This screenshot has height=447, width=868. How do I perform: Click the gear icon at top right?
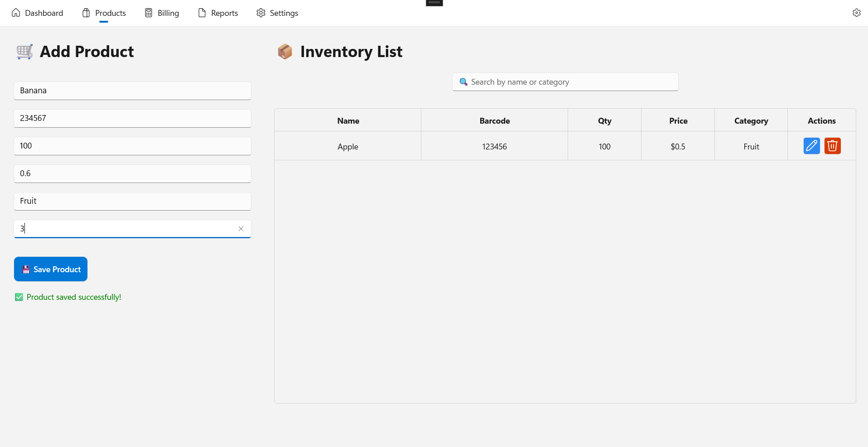coord(856,13)
